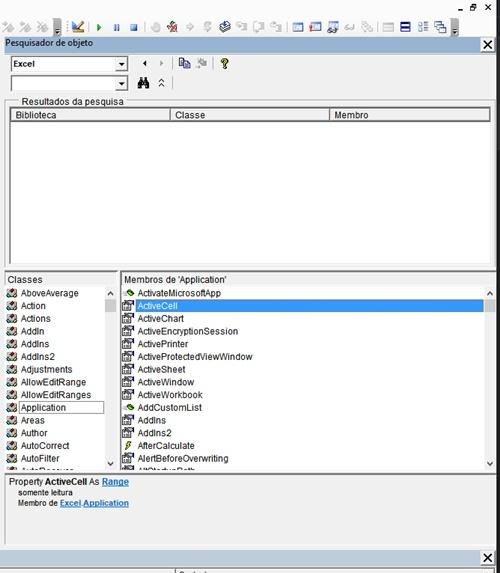Sort by the Membro column header
Screen dimensions: 500x573
point(409,115)
